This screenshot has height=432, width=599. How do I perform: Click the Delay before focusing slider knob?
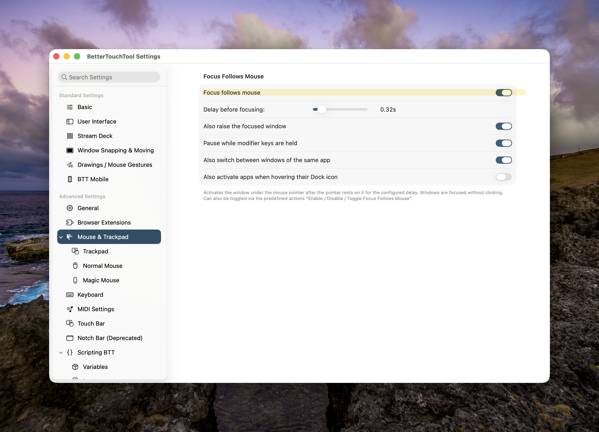[322, 110]
